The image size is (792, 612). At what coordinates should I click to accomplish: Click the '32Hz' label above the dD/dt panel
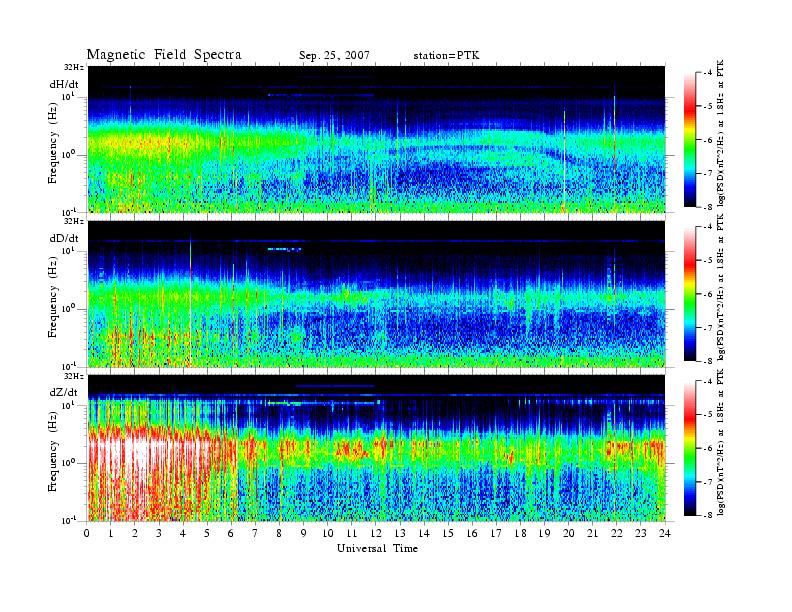[x=74, y=221]
